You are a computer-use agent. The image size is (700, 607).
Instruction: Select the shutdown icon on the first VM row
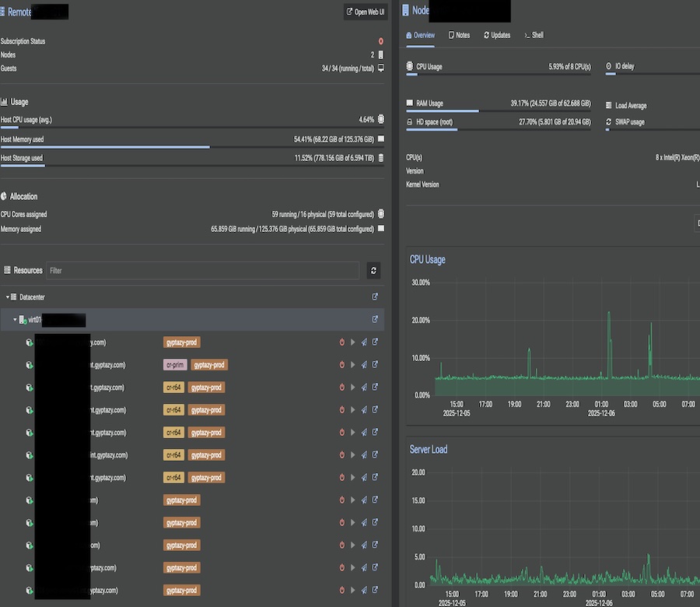342,342
